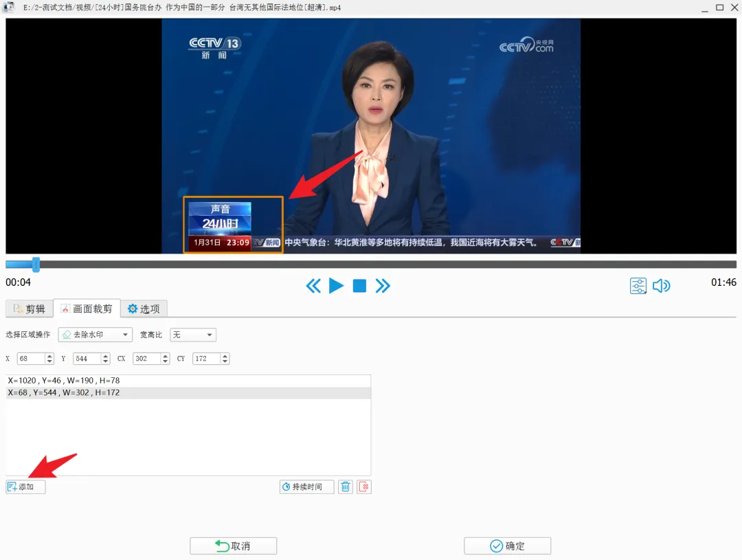Screen dimensions: 742x560
Task: Minimize the application window
Action: pyautogui.click(x=705, y=8)
